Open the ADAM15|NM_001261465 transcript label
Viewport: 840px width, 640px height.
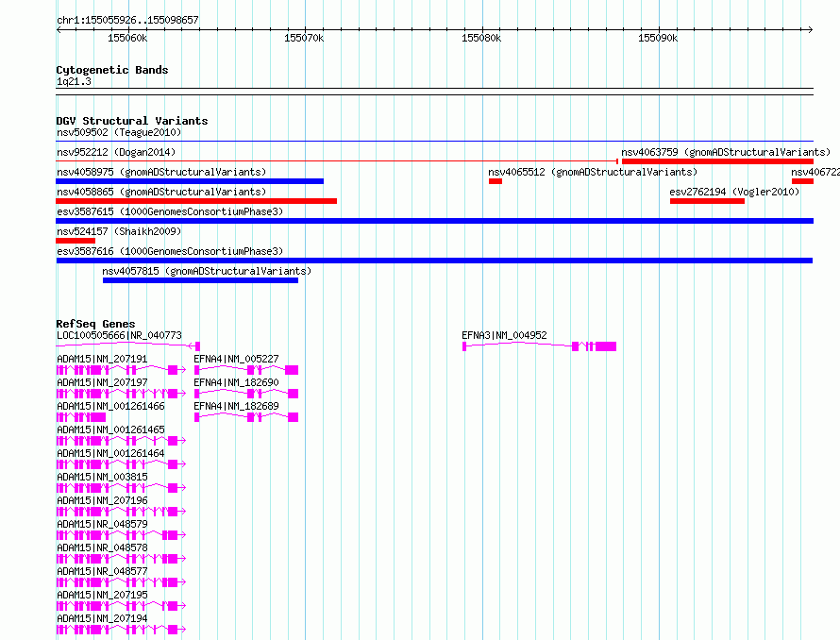110,429
